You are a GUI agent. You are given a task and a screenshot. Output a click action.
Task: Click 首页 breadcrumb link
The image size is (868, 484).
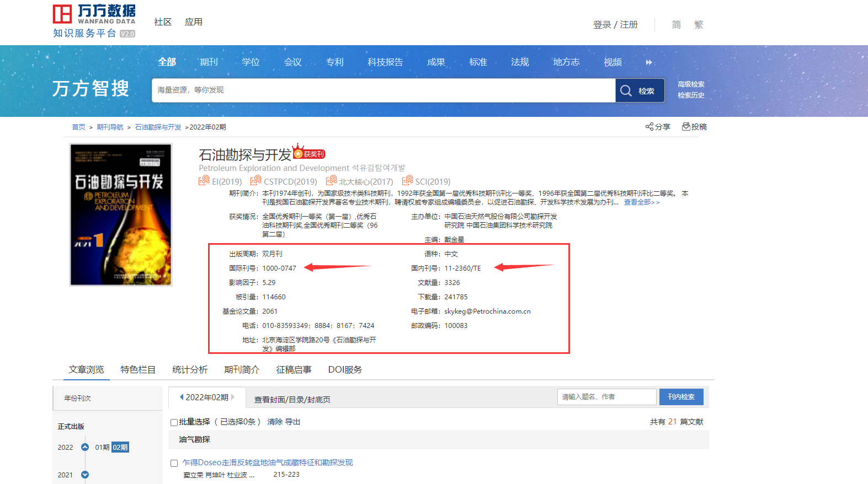[x=78, y=127]
